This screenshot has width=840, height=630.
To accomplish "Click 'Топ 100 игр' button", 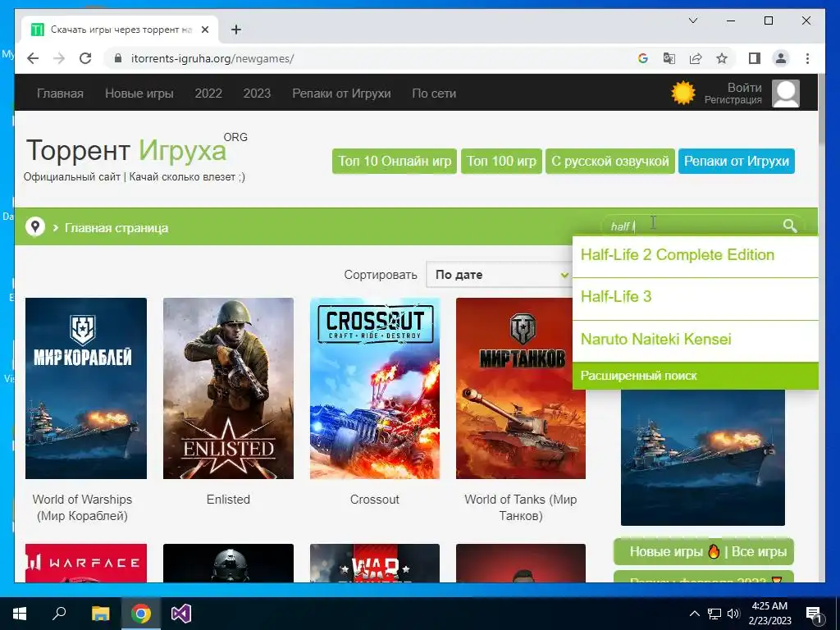I will point(501,162).
